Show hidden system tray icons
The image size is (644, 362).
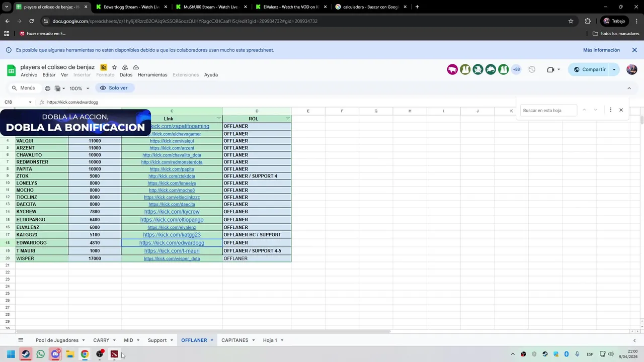pyautogui.click(x=513, y=354)
